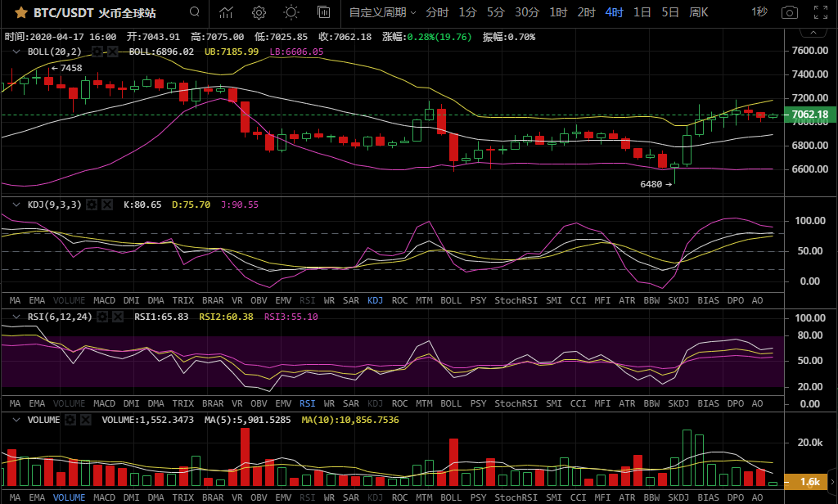Select SAR in bottom volume indicator row

[350, 497]
